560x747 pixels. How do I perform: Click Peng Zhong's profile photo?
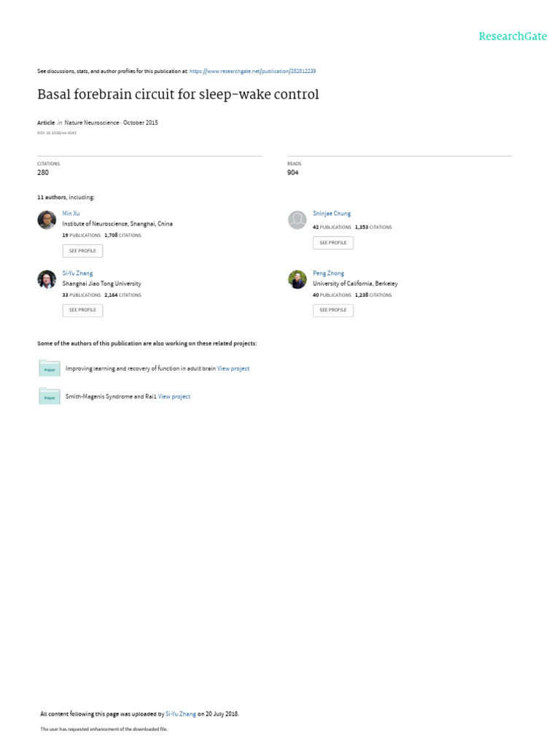tap(297, 279)
